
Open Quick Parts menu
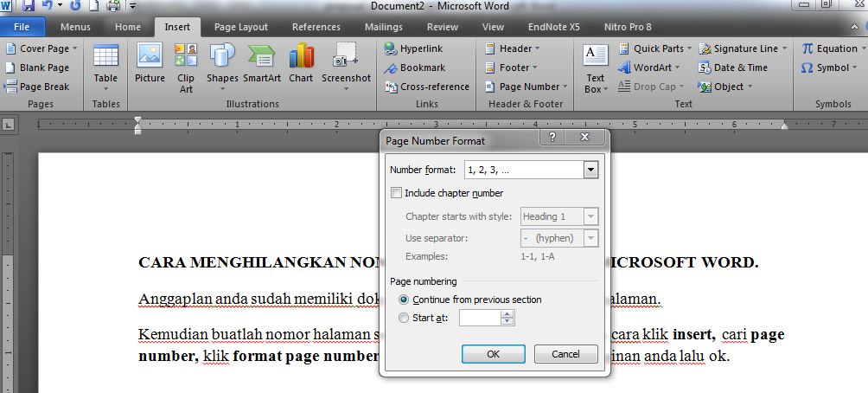(x=654, y=48)
